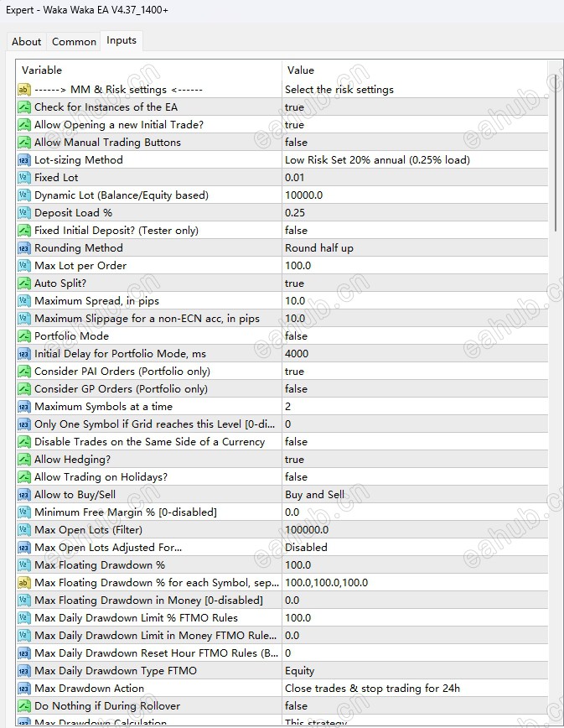Click the icon for 'Maximum Slippage for a non-ECN acc'
564x728 pixels.
click(24, 319)
